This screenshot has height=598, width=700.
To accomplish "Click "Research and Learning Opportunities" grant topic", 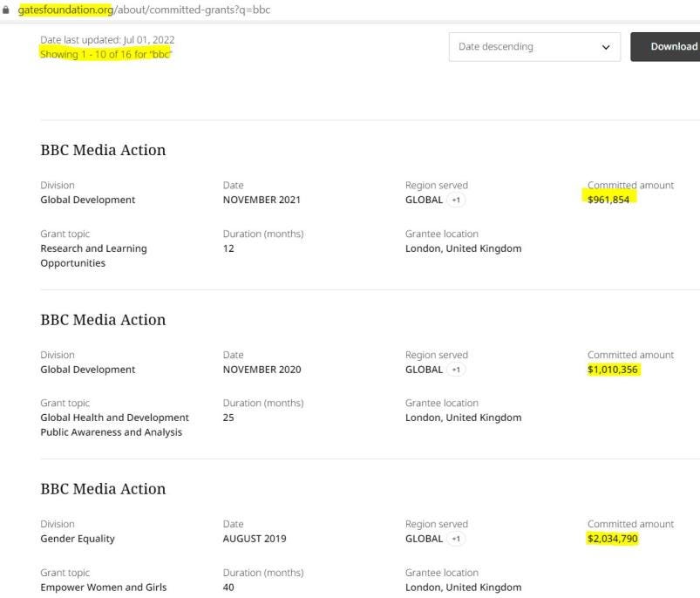I will pyautogui.click(x=94, y=255).
